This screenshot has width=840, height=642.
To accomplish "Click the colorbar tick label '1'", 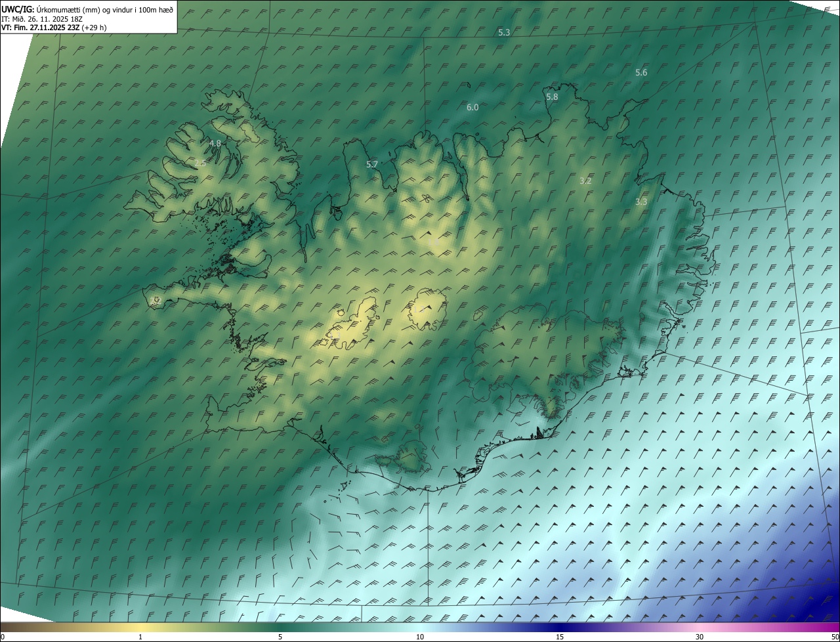I will 140,637.
